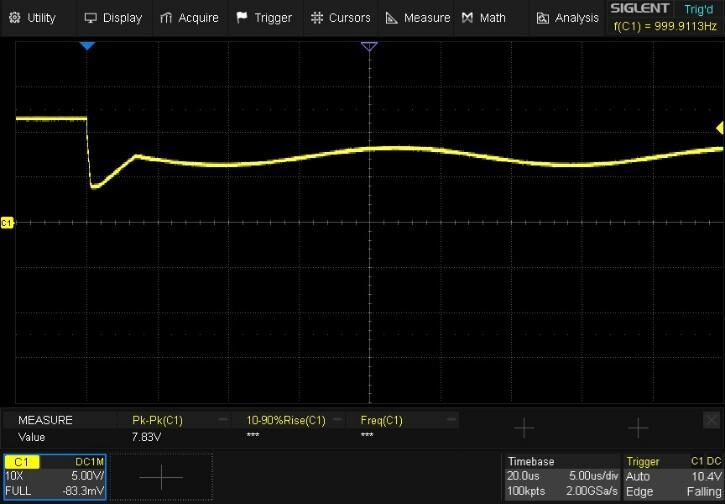This screenshot has width=725, height=504.
Task: Click the 20.0us timebase delay value
Action: click(523, 476)
